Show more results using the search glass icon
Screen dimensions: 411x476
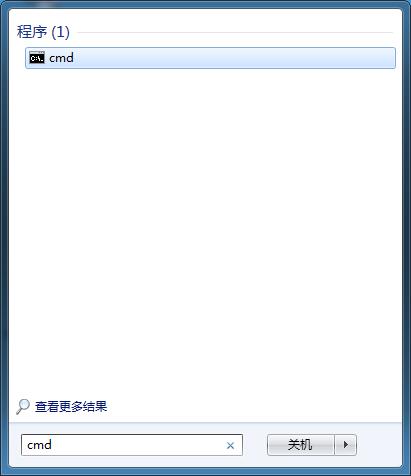click(23, 406)
